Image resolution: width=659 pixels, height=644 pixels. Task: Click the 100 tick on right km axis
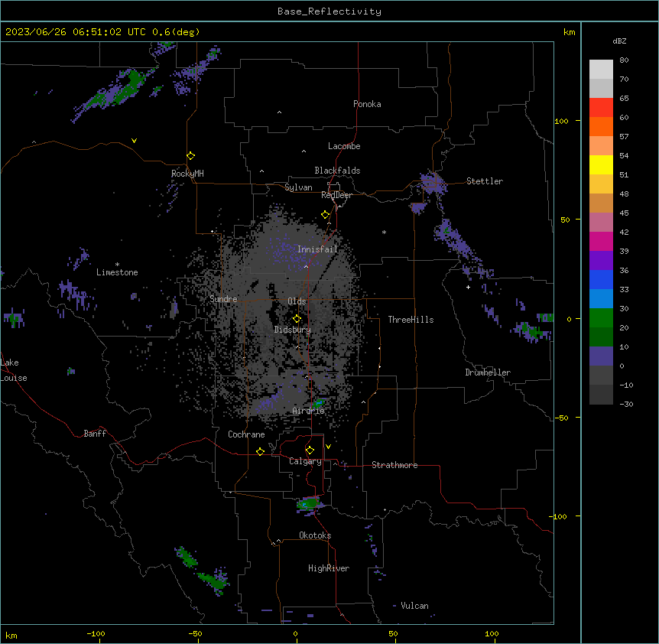[x=561, y=121]
